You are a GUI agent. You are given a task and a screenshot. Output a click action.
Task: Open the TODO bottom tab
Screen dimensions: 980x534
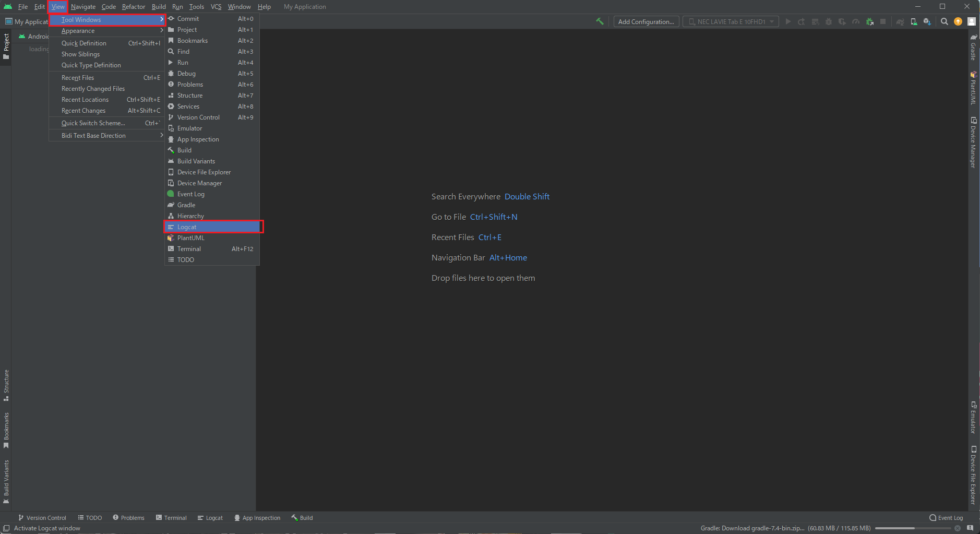(x=90, y=518)
